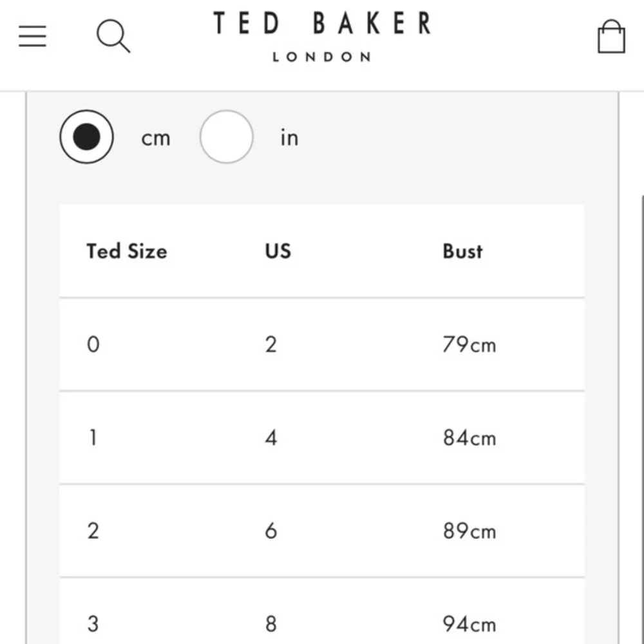This screenshot has width=644, height=644.
Task: Click the 'in' unit label
Action: [x=290, y=137]
